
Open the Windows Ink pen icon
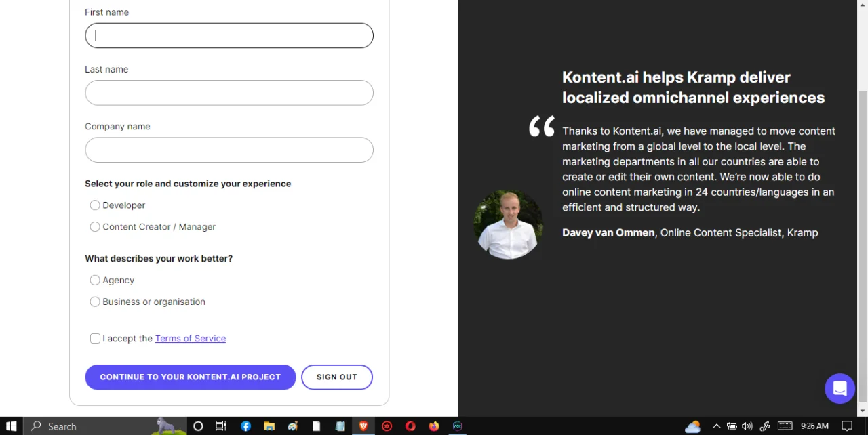(765, 426)
